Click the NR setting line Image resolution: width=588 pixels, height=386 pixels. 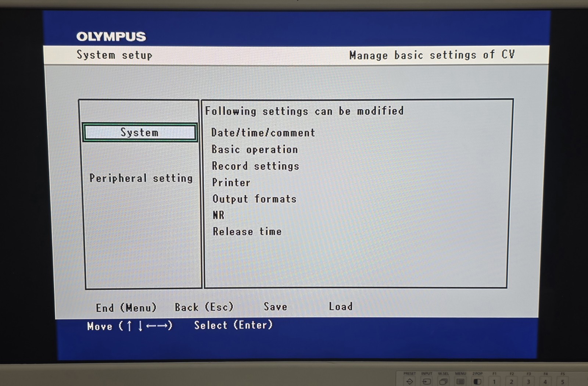218,215
